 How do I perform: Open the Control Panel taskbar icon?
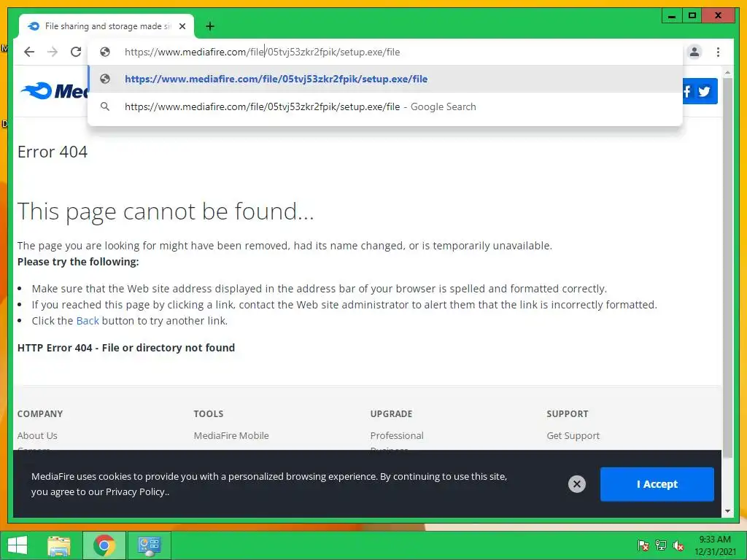[x=150, y=545]
